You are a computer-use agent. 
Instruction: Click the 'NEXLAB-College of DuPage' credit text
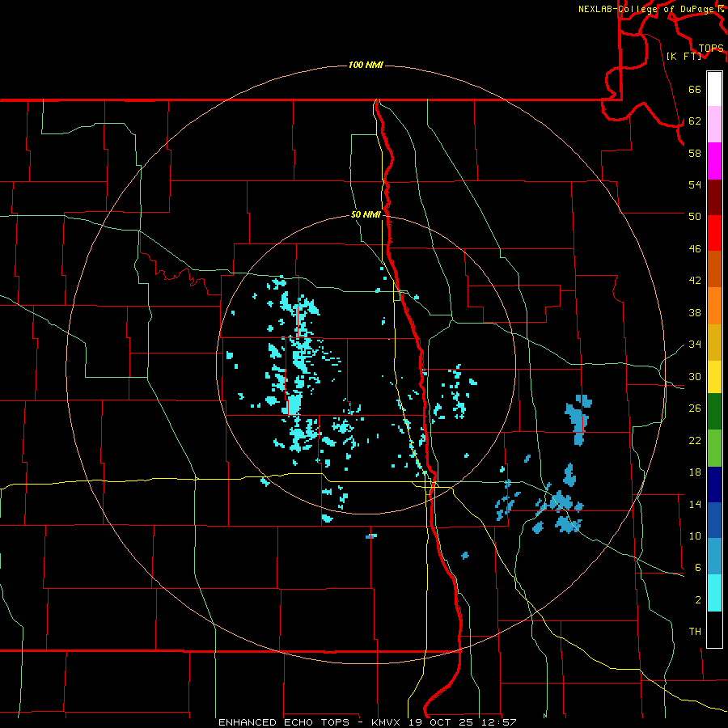[645, 9]
